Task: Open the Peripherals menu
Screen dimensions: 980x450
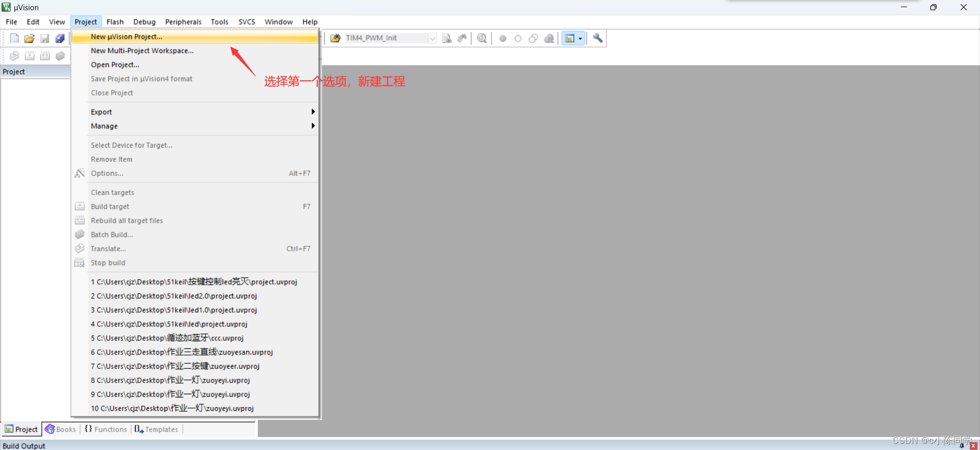Action: point(183,22)
